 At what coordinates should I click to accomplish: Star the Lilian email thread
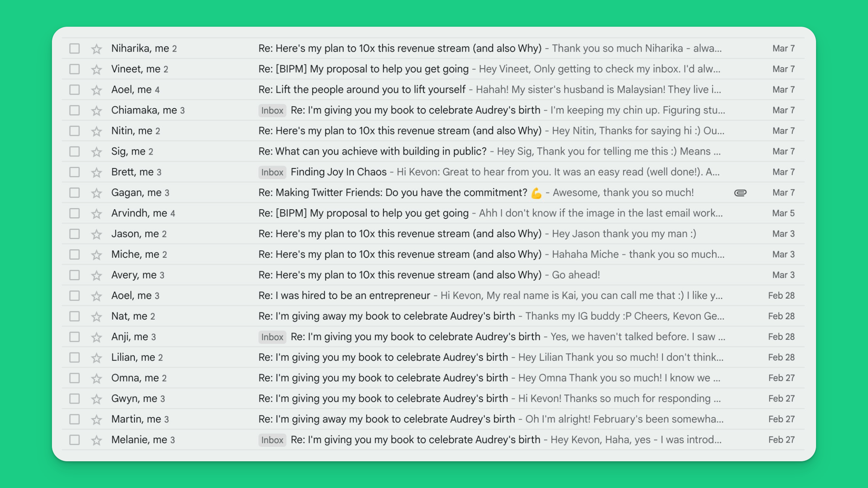96,358
